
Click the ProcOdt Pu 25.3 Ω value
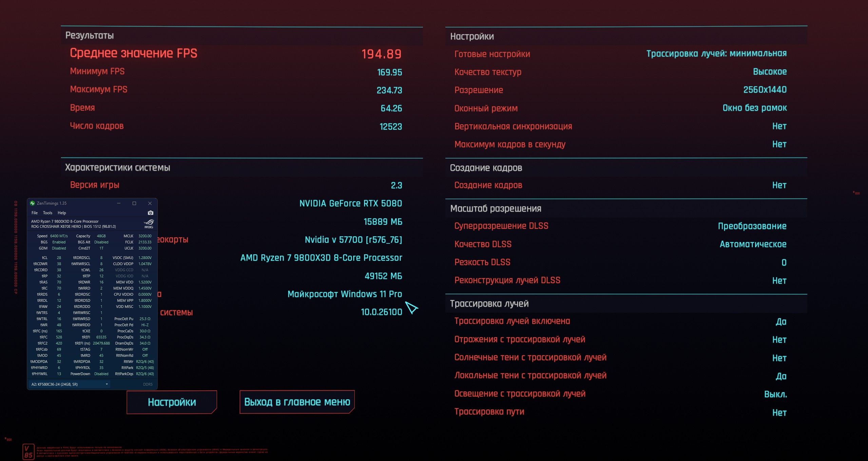145,319
